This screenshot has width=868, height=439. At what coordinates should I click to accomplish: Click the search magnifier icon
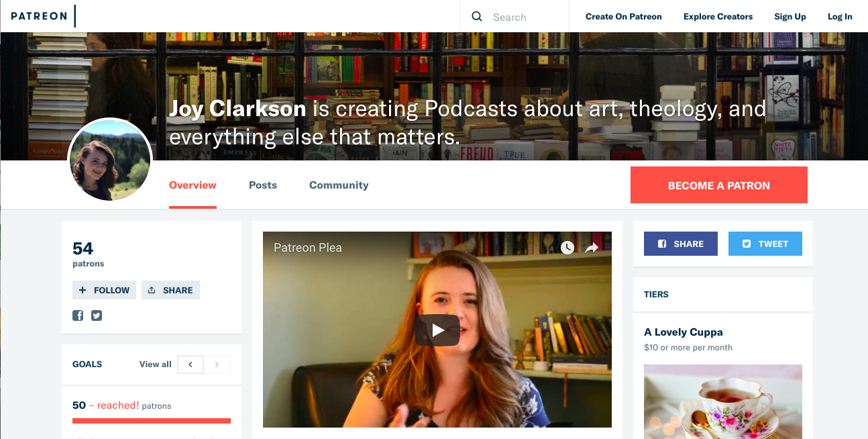click(x=477, y=17)
